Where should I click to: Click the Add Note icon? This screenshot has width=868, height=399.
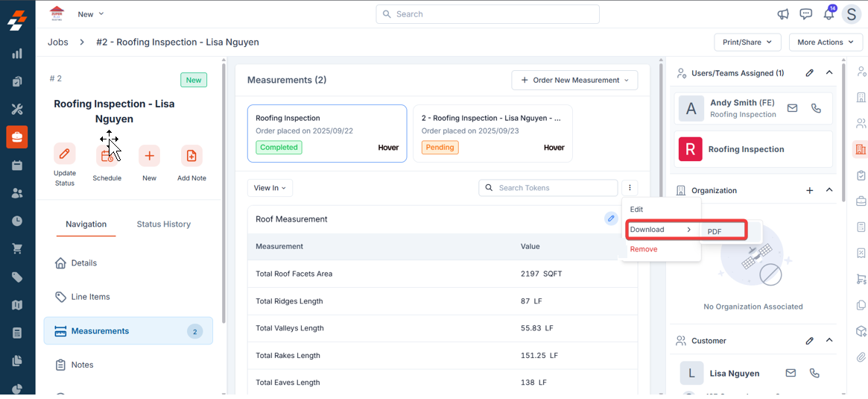pos(191,156)
